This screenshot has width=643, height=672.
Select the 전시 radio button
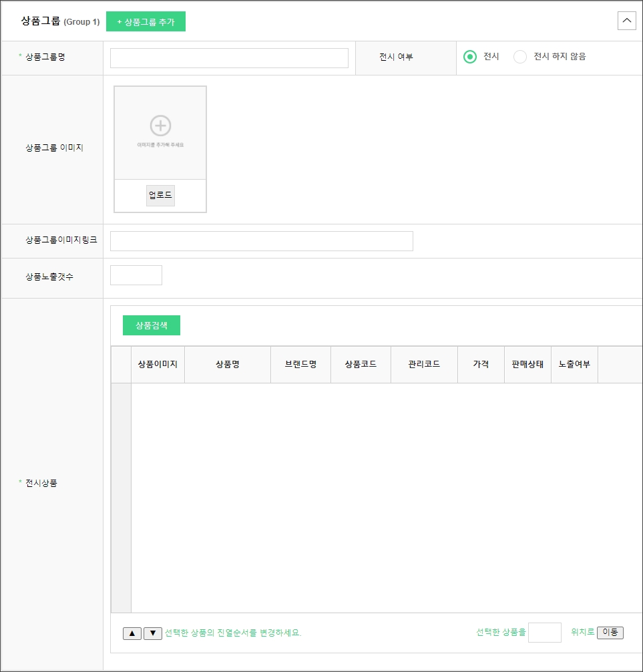point(470,57)
